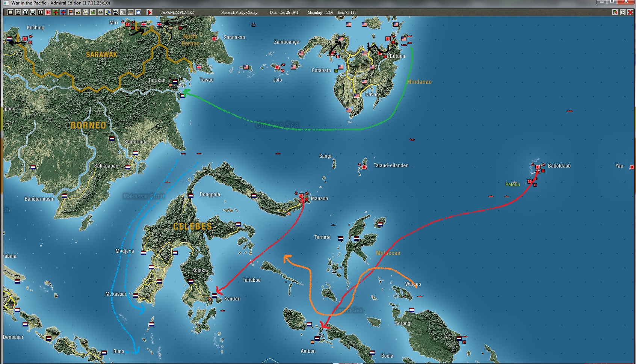
Task: Click the globe toolbar icon
Action: tap(108, 12)
